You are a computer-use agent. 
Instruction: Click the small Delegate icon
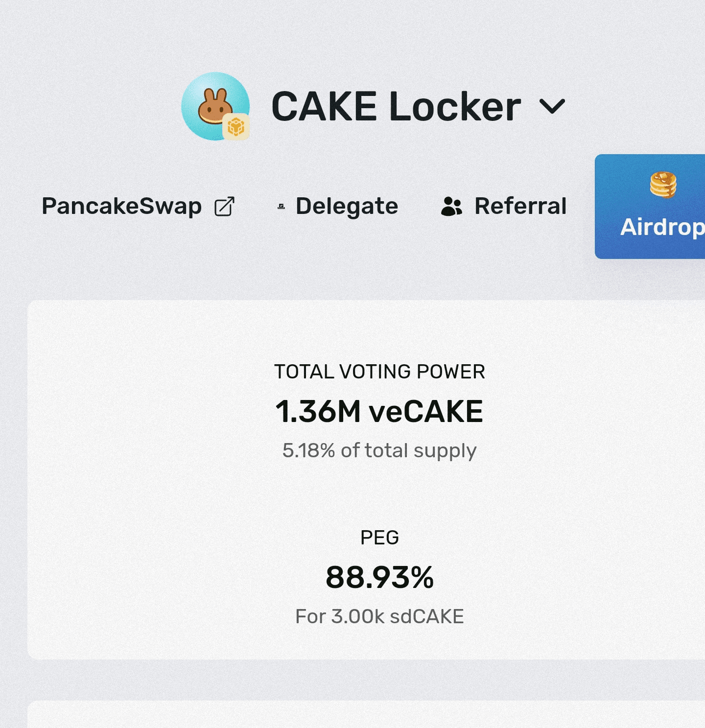281,207
